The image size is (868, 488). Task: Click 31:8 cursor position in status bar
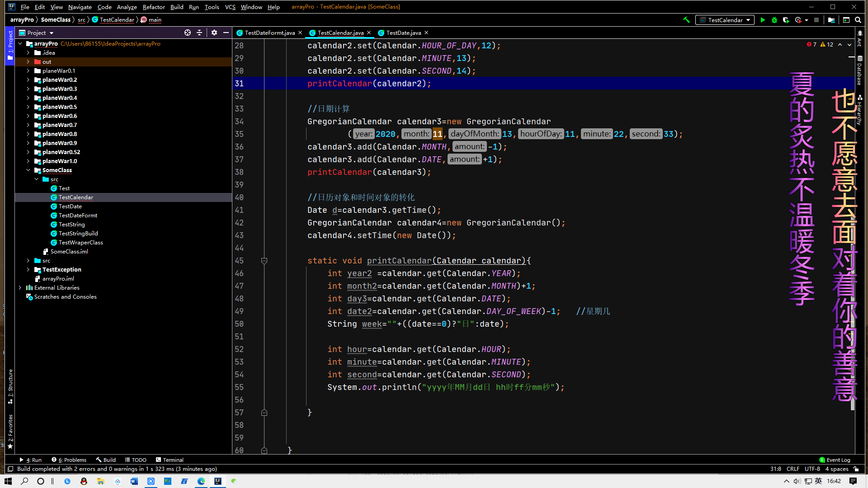tap(776, 469)
